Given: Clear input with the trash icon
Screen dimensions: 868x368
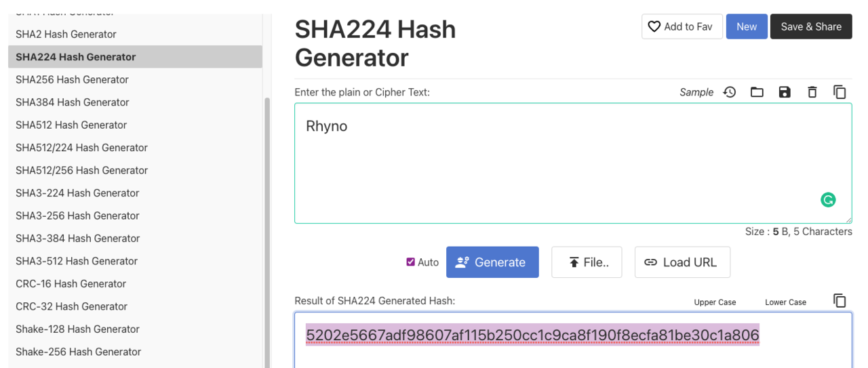Looking at the screenshot, I should click(x=812, y=92).
